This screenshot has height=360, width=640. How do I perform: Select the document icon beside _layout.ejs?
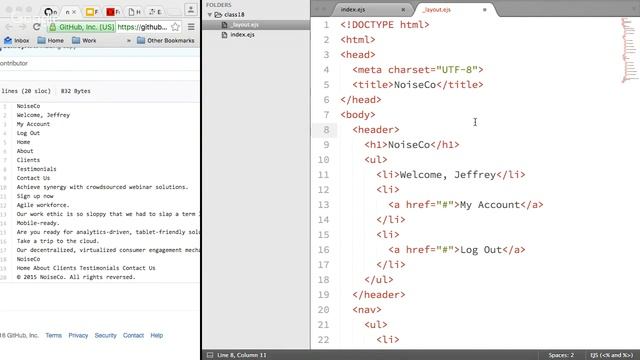[x=224, y=25]
